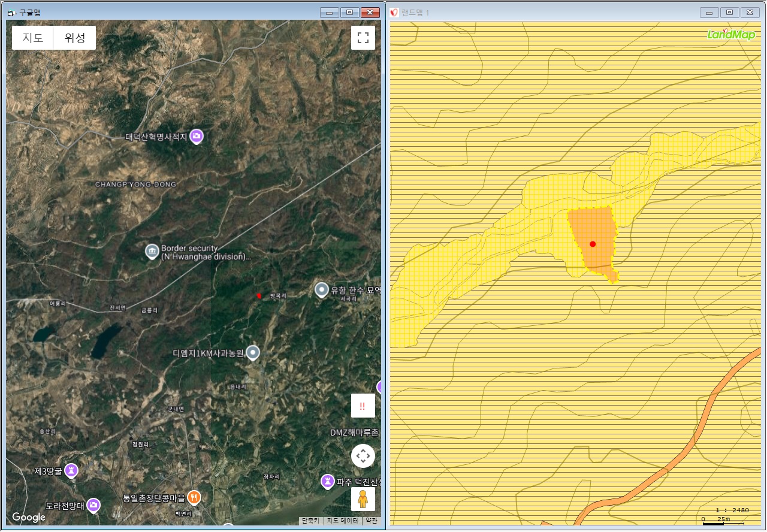Toggle fullscreen map view
This screenshot has height=532, width=767.
[x=363, y=38]
